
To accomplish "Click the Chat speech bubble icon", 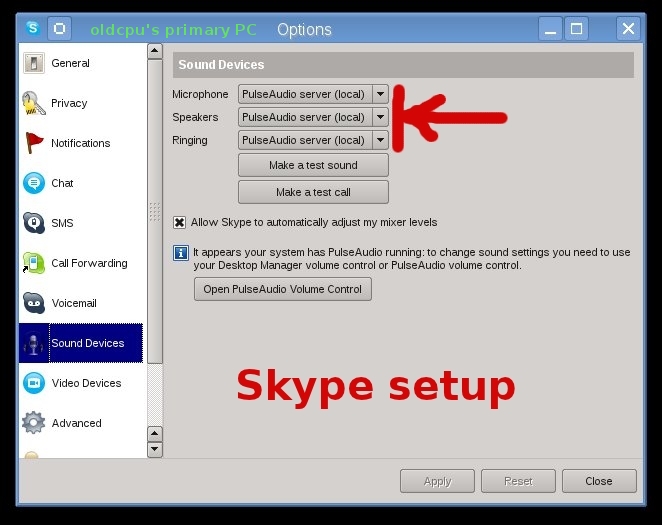I will coord(34,183).
